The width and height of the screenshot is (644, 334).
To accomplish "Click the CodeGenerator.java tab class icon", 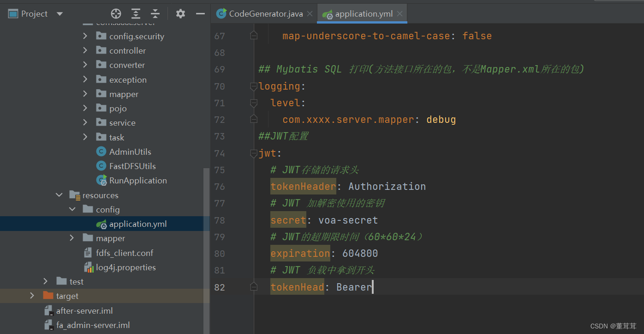I will point(221,14).
